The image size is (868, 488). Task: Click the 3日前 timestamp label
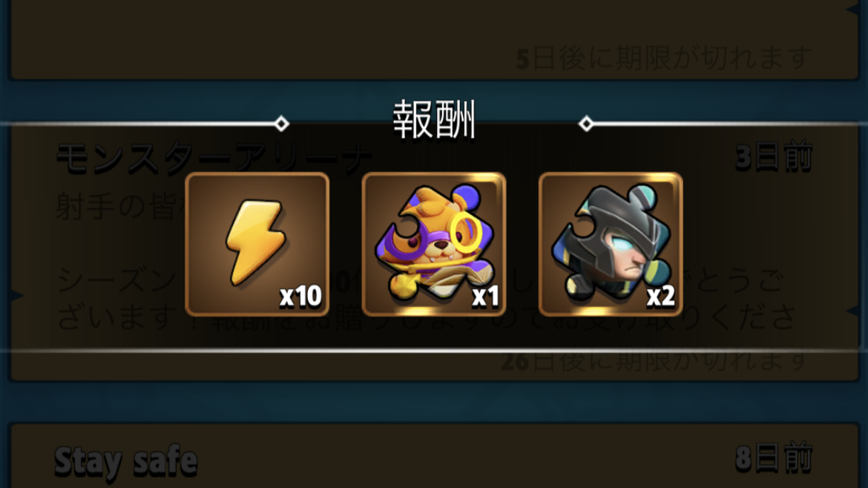pos(773,156)
